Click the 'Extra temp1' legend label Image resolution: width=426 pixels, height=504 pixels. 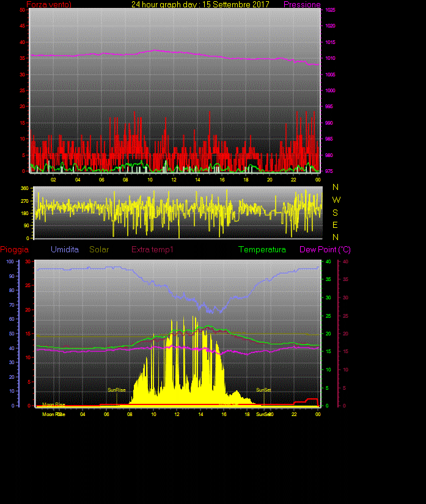[x=152, y=249]
